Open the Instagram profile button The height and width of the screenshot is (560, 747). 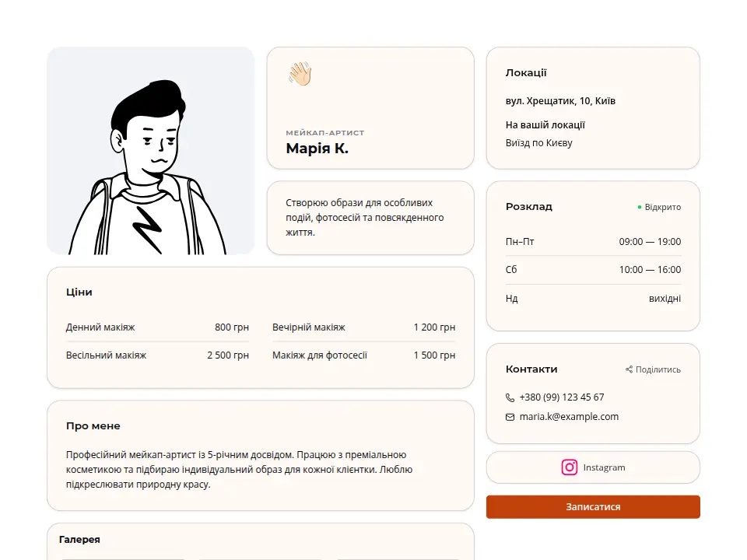(593, 467)
